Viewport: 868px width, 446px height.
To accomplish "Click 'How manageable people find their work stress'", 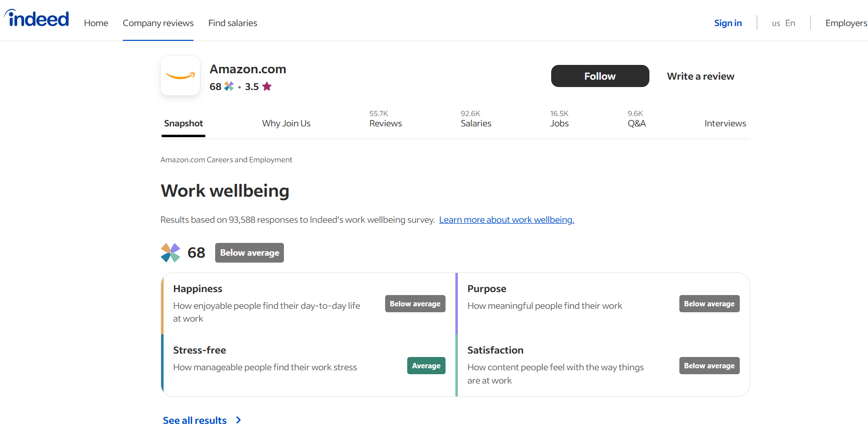I will click(265, 367).
